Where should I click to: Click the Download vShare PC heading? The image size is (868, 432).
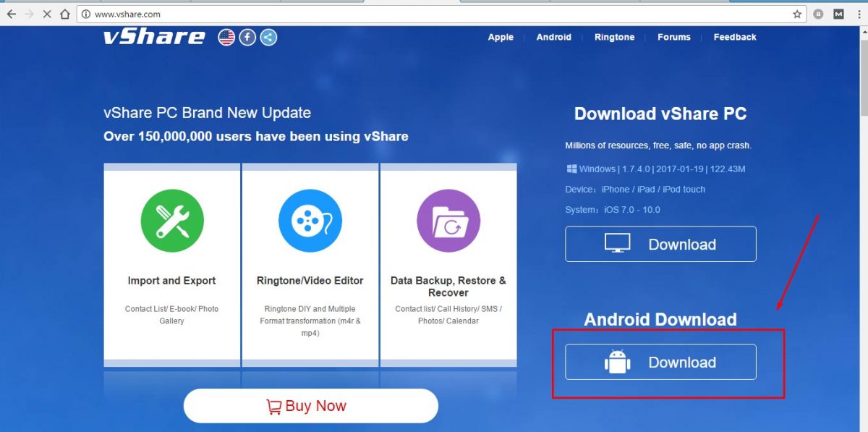click(x=660, y=114)
